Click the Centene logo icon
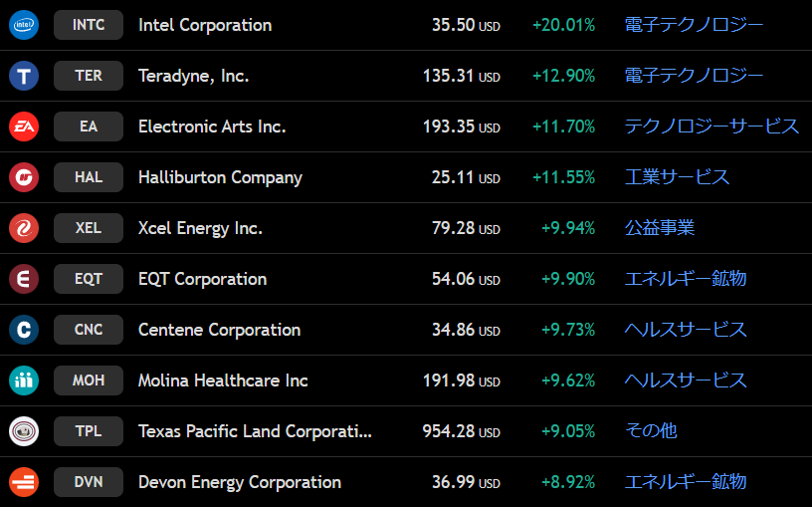The image size is (812, 507). pyautogui.click(x=23, y=330)
